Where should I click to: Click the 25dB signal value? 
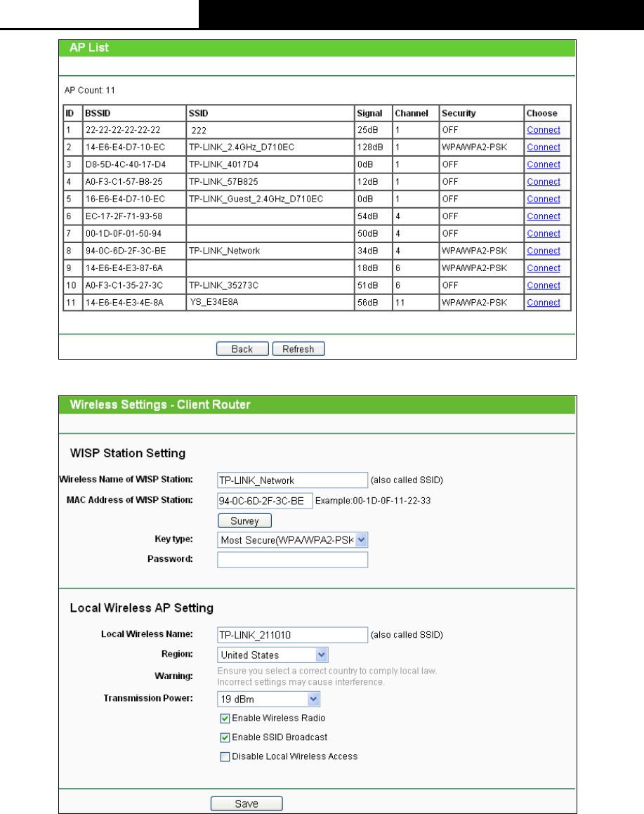pos(367,130)
